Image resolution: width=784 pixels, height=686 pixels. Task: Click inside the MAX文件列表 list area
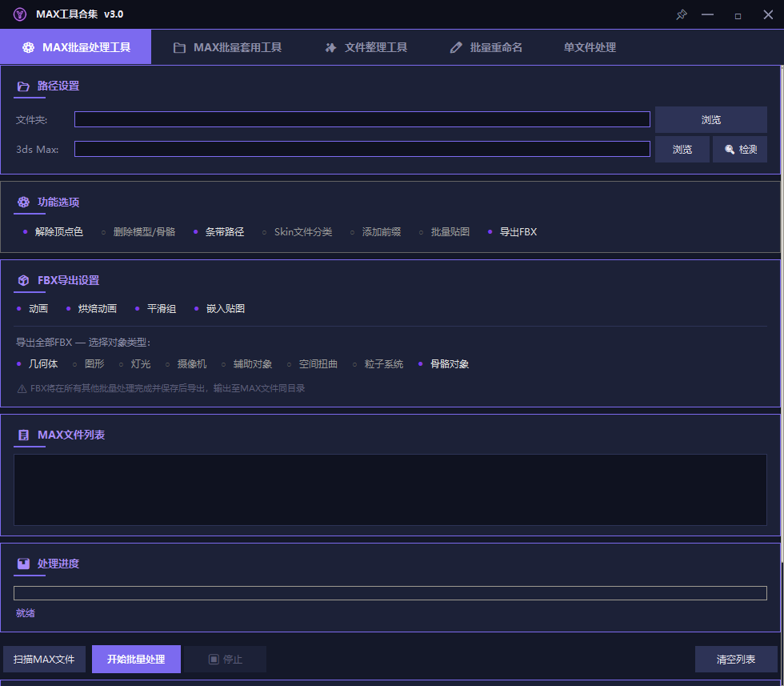[390, 490]
